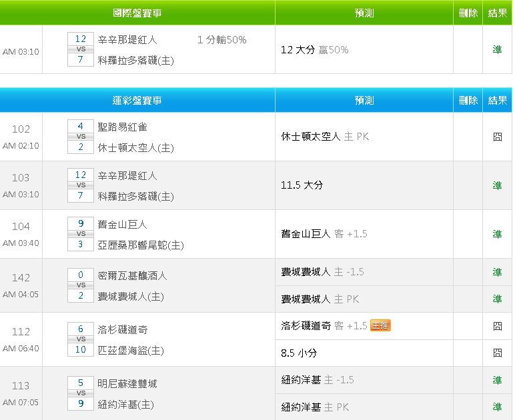Click 刪除 header in blue table

coord(468,101)
